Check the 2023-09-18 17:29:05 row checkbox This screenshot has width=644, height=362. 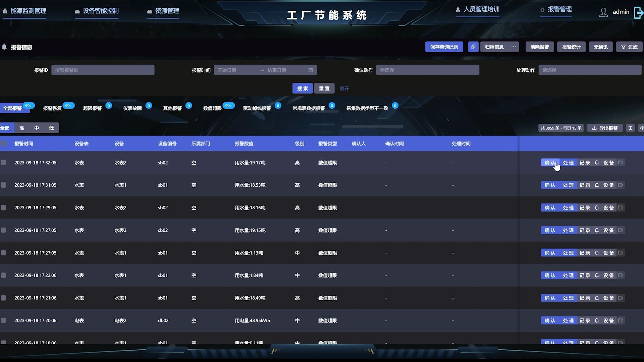coord(3,208)
